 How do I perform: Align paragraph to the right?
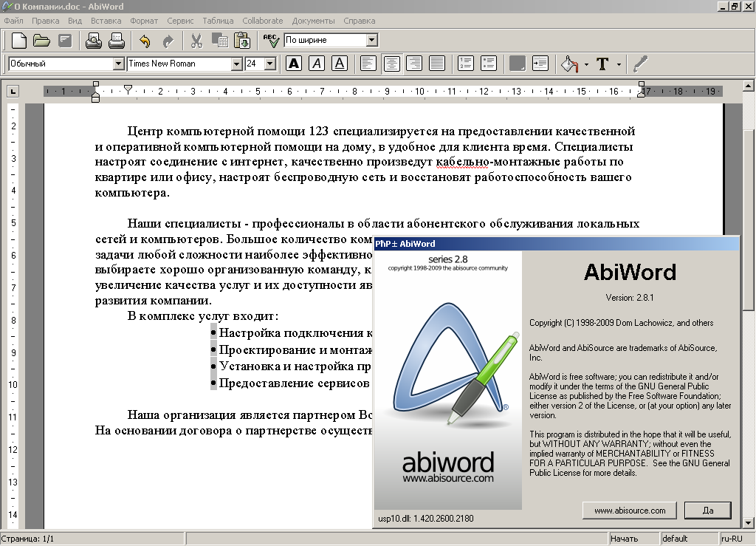click(x=414, y=64)
